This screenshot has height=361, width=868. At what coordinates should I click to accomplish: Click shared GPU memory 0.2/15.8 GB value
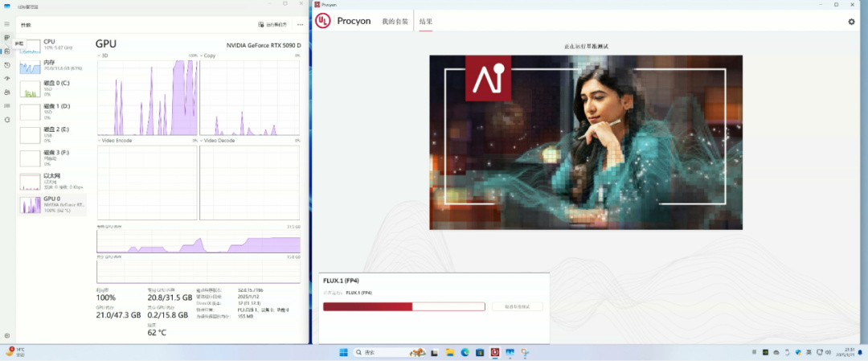tap(170, 315)
